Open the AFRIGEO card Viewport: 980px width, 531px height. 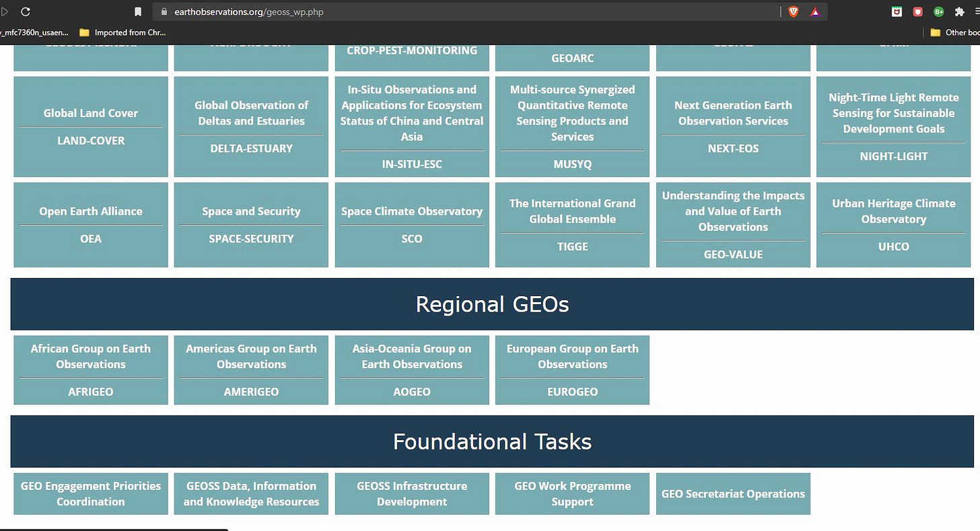91,370
